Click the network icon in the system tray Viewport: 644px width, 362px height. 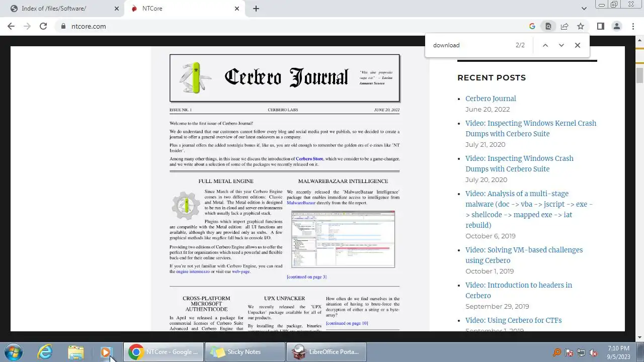coord(581,352)
